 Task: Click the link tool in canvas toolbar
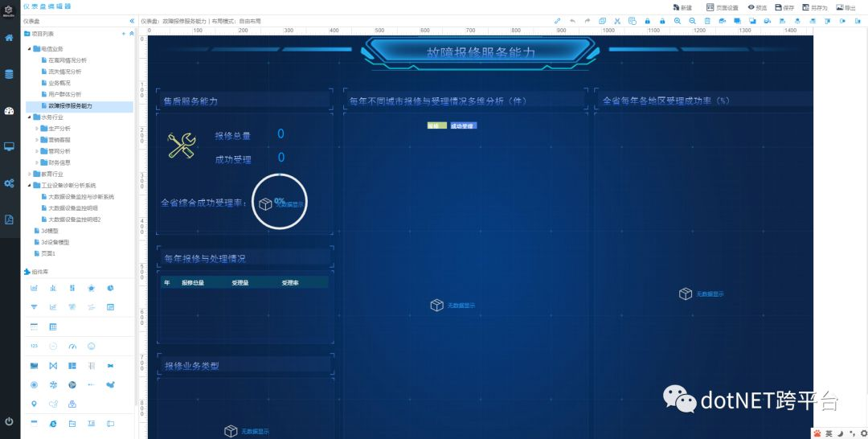pyautogui.click(x=558, y=21)
